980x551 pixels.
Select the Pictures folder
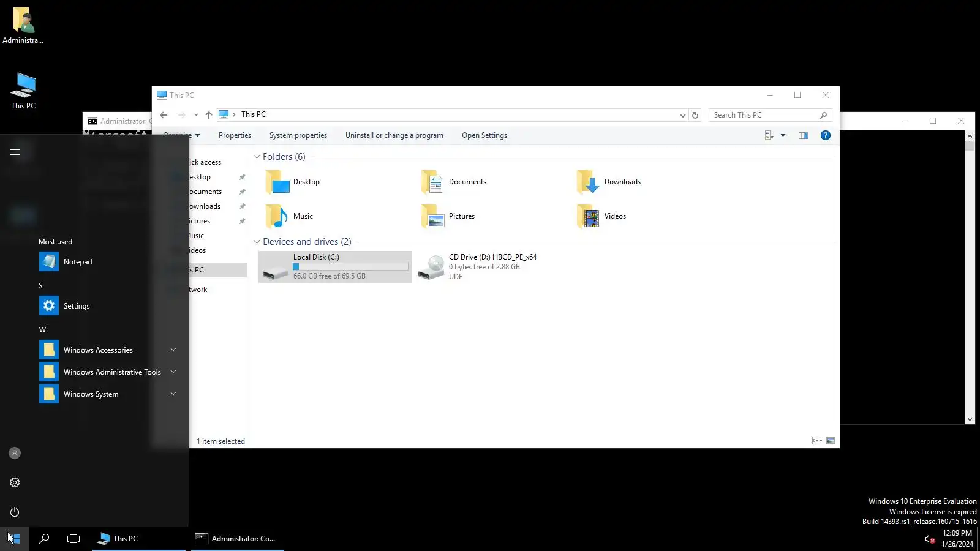(x=448, y=216)
